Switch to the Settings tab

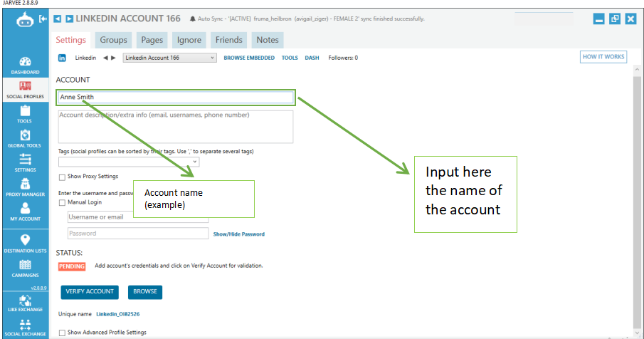(x=70, y=40)
